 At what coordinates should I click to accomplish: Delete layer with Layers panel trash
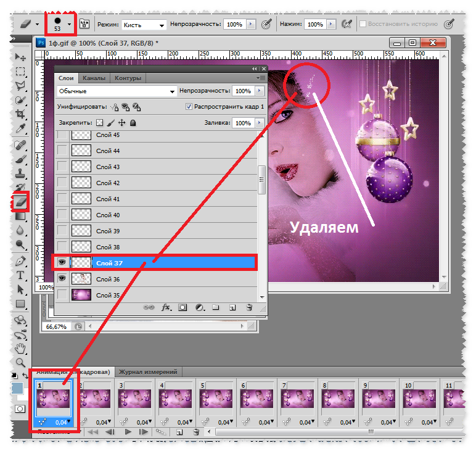[x=249, y=307]
